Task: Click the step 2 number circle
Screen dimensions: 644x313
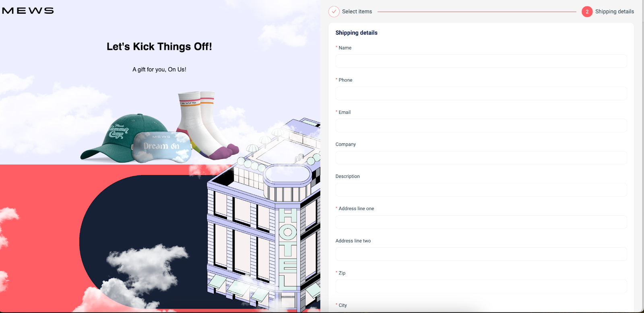Action: tap(587, 12)
